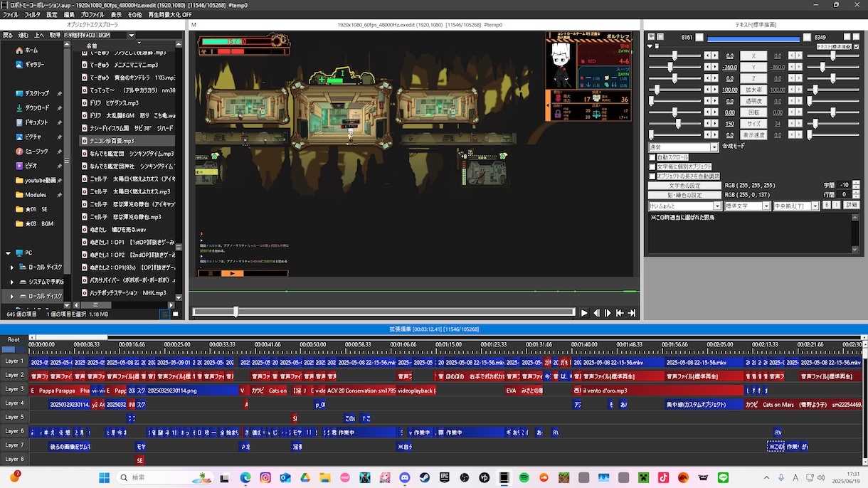Click the 文字色の設定 button
Viewport: 868px width, 488px height.
tap(684, 186)
